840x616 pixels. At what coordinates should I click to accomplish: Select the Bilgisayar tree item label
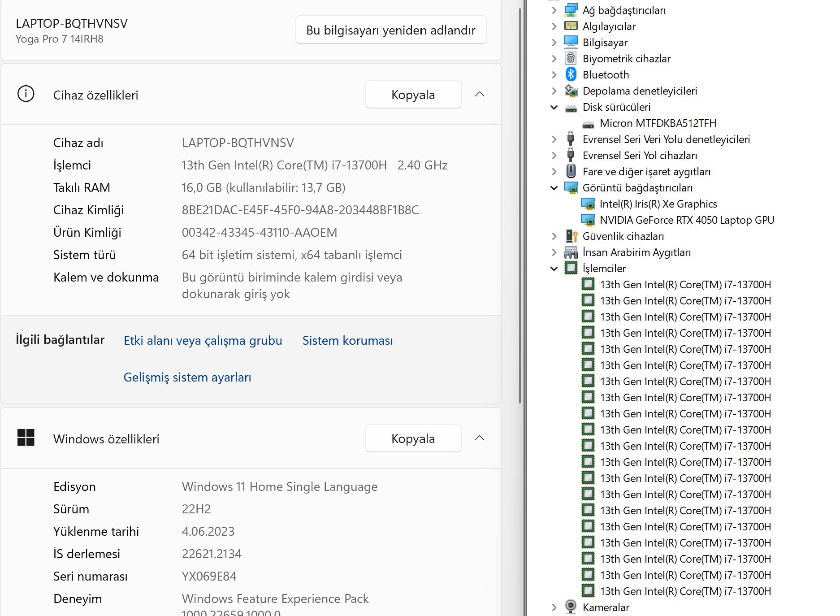pos(605,43)
